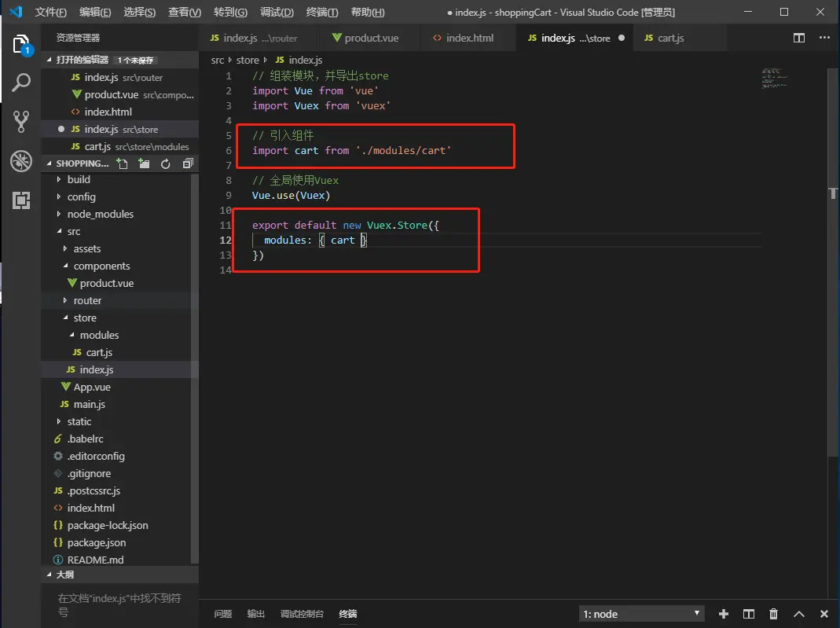840x628 pixels.
Task: Click the src breadcrumb in editor path
Action: pos(218,60)
